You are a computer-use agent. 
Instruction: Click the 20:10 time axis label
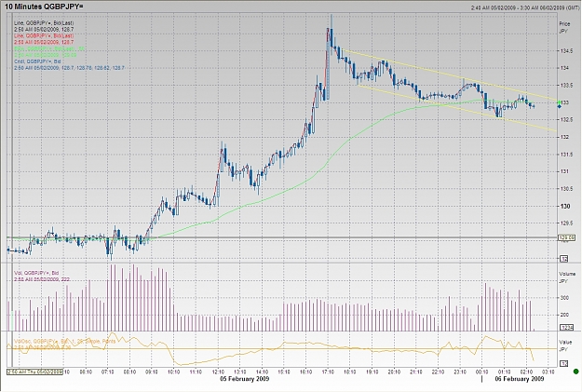pyautogui.click(x=394, y=372)
